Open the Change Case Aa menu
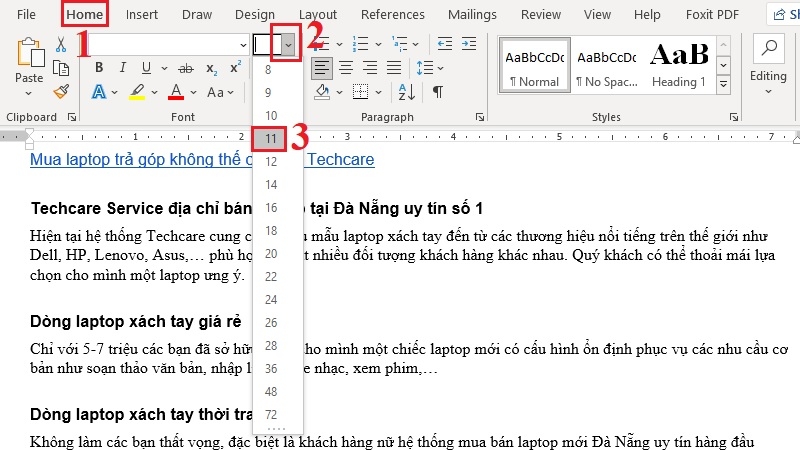Screen dimensions: 800x450 click(x=220, y=92)
